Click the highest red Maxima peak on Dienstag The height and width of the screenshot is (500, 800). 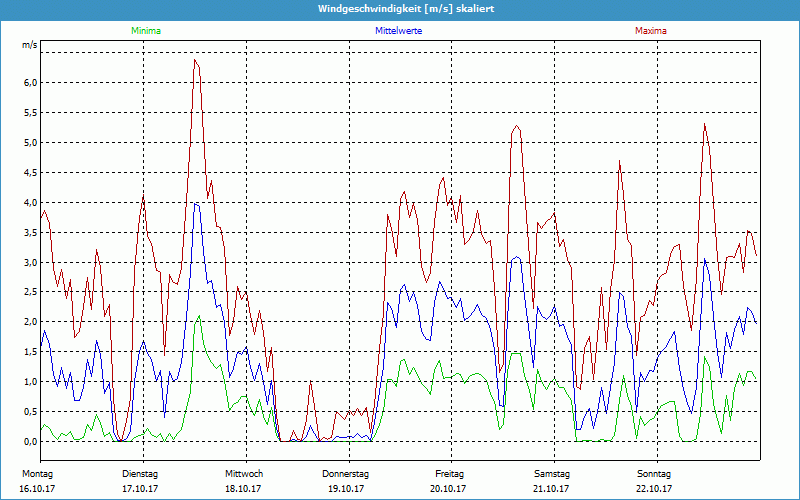tap(195, 60)
